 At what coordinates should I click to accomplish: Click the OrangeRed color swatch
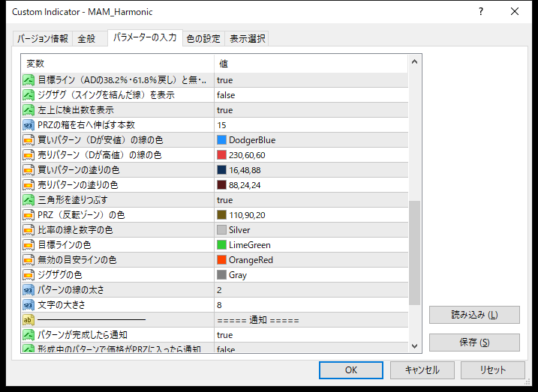[x=221, y=260]
